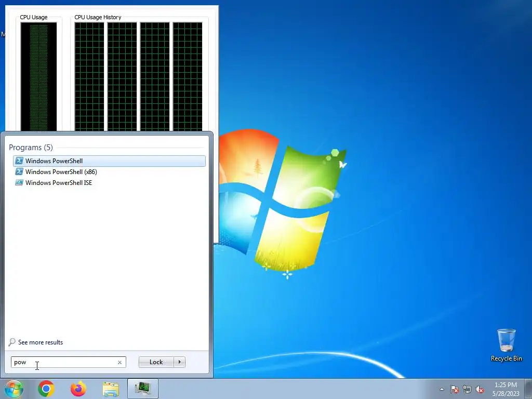Click See more results link
Screen dimensions: 532x399
coord(41,342)
